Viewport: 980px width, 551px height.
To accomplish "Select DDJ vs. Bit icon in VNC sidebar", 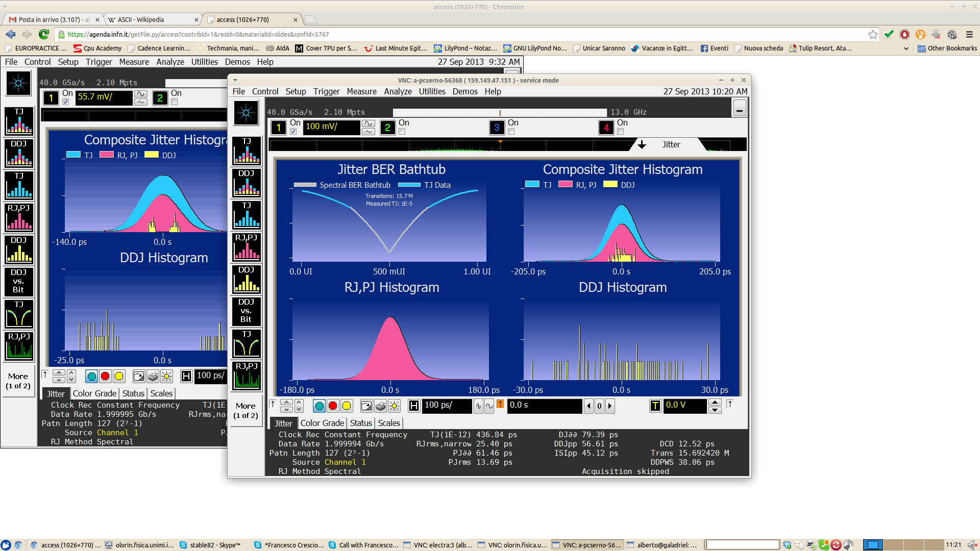I will coord(247,311).
